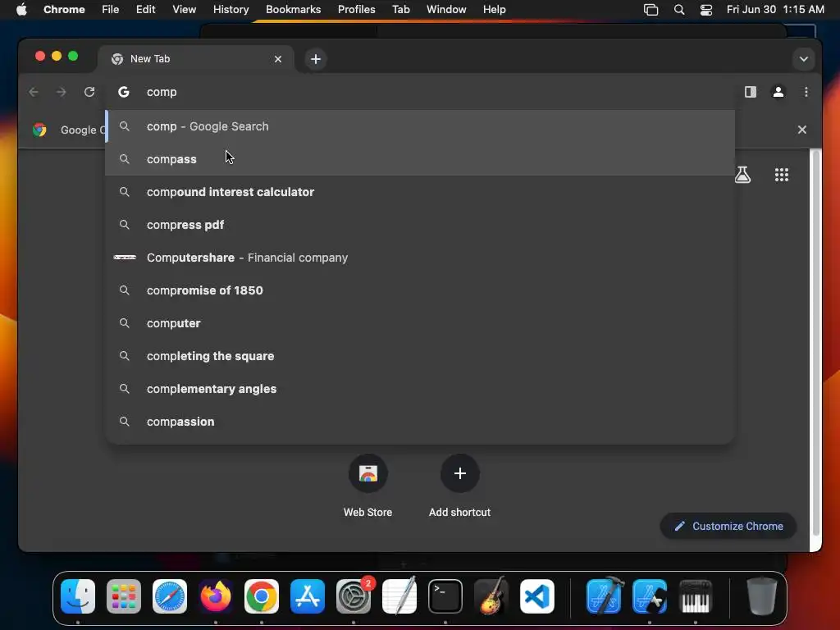The height and width of the screenshot is (630, 840).
Task: Click the page vertical scrollbar
Action: pos(816,343)
